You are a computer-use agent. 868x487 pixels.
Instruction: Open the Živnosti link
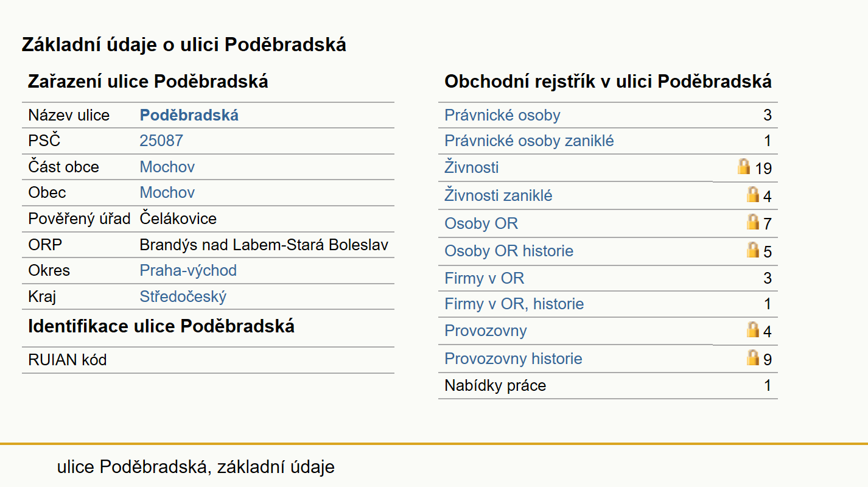[472, 167]
